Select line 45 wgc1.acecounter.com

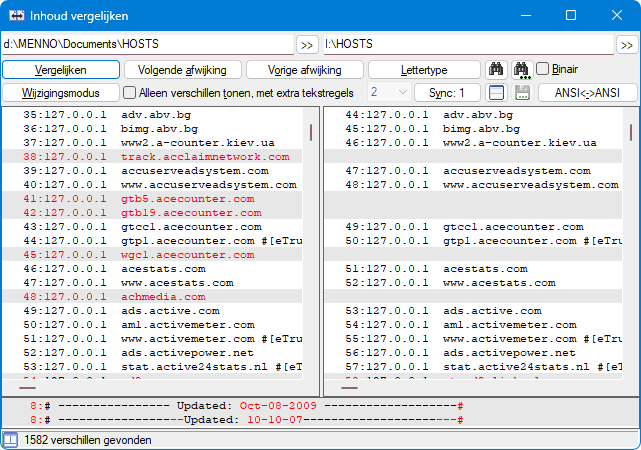(152, 255)
